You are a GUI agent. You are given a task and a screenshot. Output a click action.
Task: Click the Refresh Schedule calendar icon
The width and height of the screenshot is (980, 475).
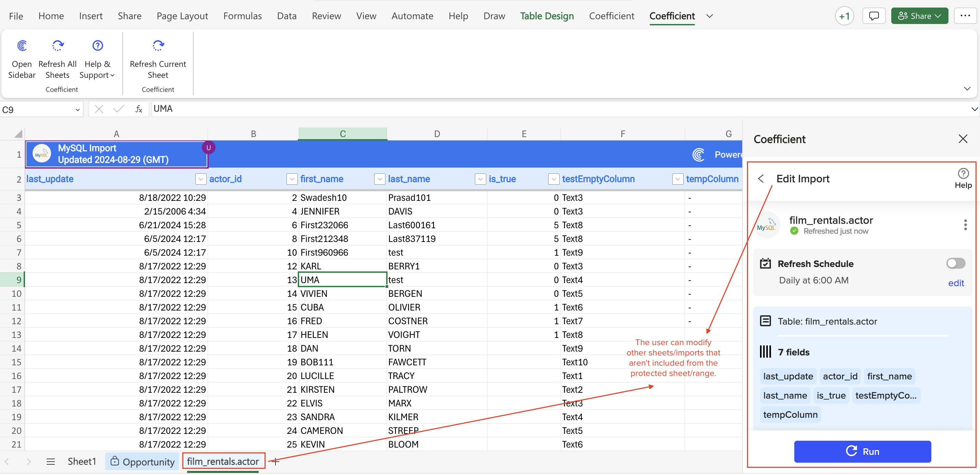click(x=765, y=264)
